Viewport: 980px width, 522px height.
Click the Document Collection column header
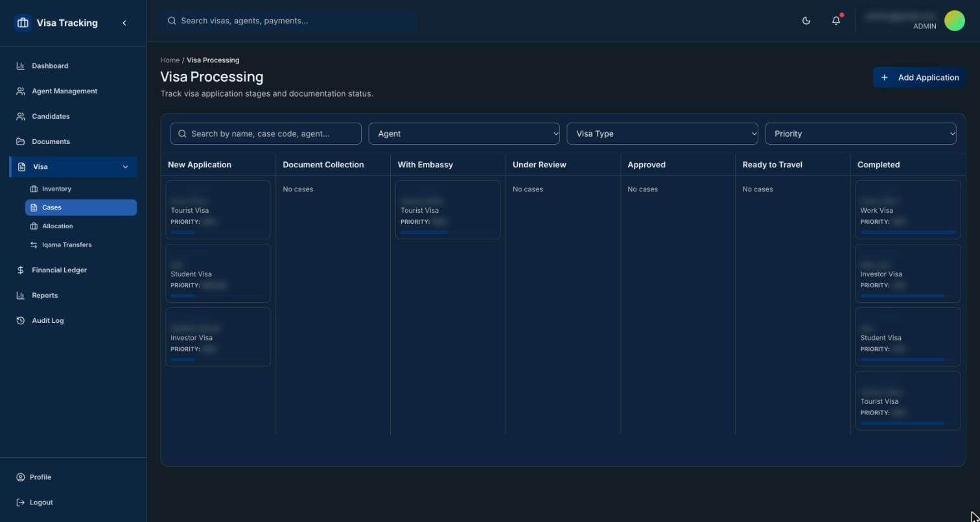point(323,165)
